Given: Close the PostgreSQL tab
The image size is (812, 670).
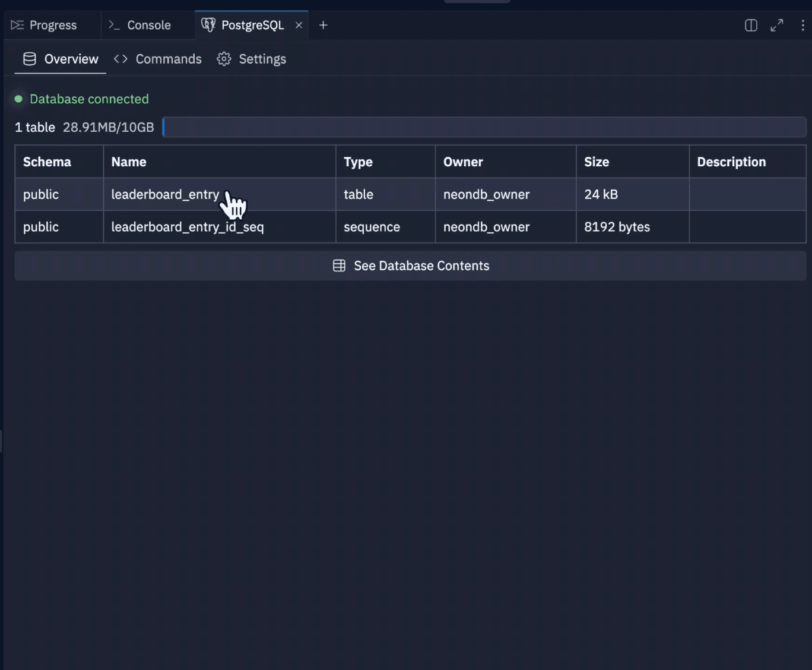Looking at the screenshot, I should pos(299,25).
